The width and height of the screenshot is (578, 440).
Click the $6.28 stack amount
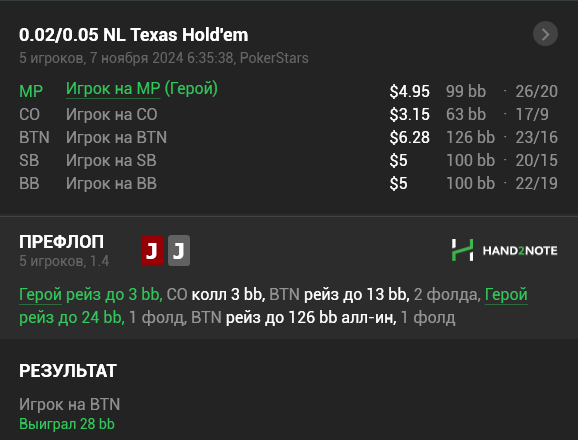pos(410,137)
